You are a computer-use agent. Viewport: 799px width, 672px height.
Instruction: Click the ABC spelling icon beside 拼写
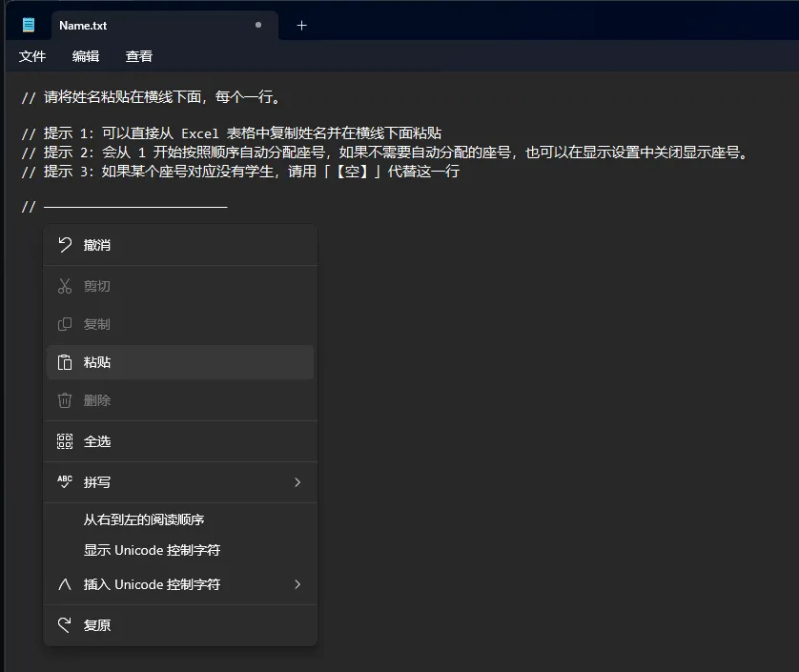coord(65,481)
